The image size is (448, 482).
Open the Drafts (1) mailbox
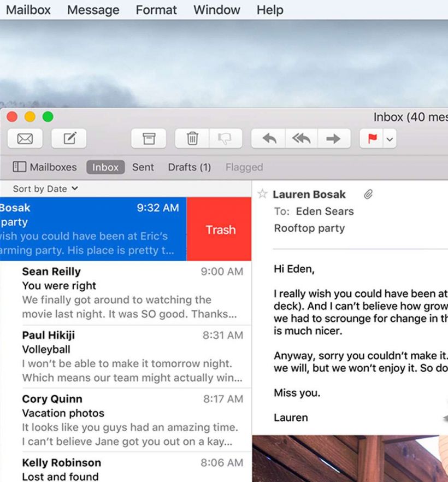[x=189, y=167]
